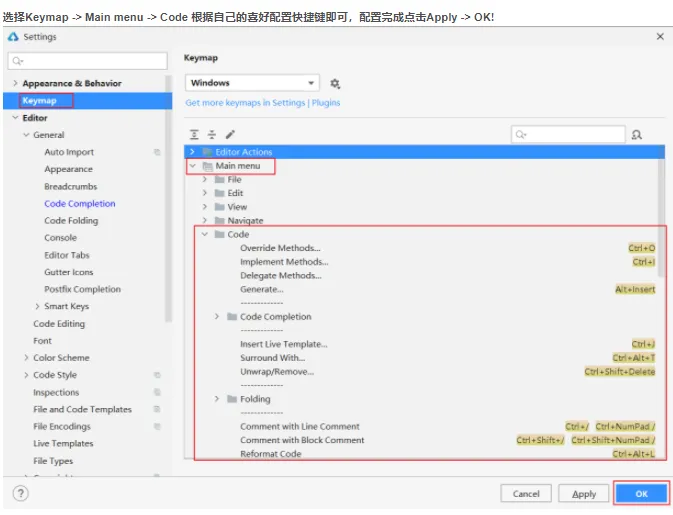The width and height of the screenshot is (673, 515).
Task: Expand Code Style chevron in sidebar
Action: pyautogui.click(x=26, y=375)
